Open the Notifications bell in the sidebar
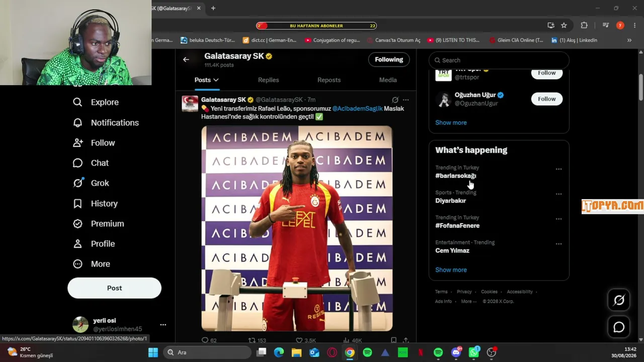Image resolution: width=644 pixels, height=362 pixels. (x=106, y=123)
